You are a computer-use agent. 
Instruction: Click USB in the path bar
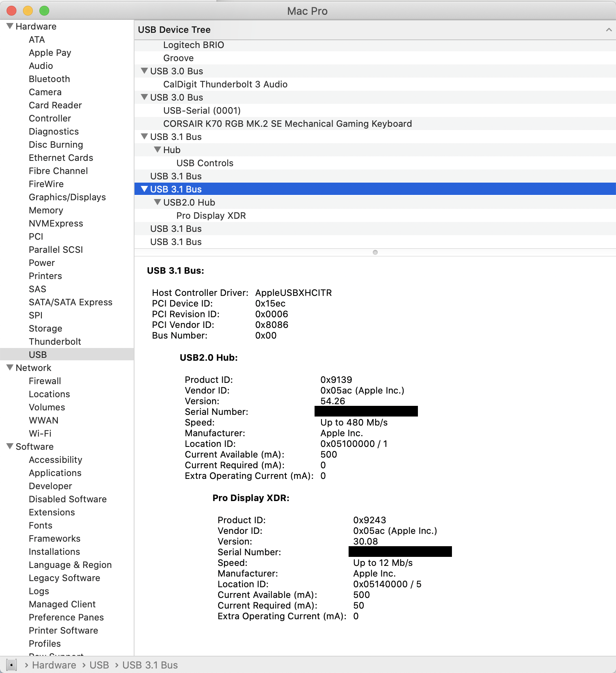click(99, 665)
